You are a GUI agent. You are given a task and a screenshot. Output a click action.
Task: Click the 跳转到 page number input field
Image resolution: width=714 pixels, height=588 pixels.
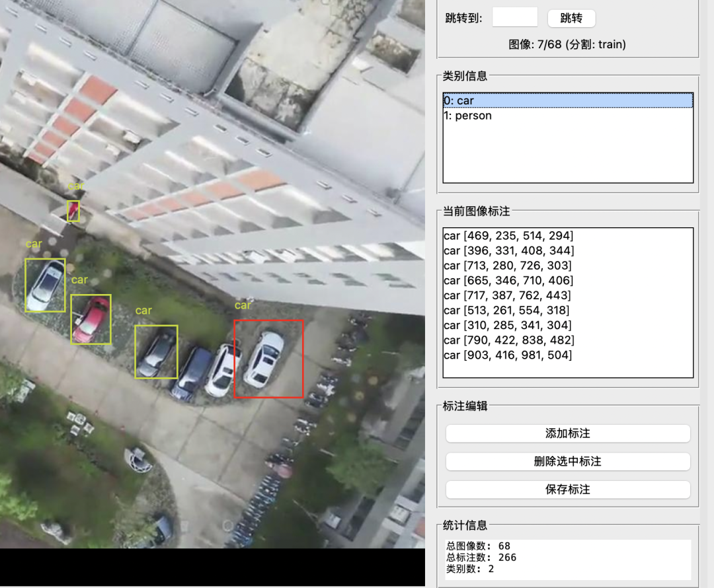tap(515, 18)
